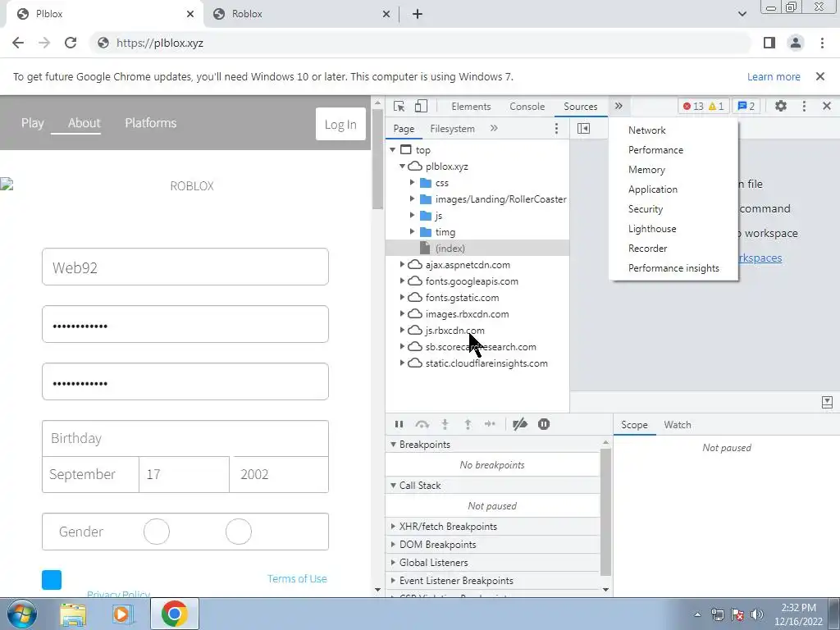The image size is (840, 630).
Task: Close the DevTools panel
Action: pyautogui.click(x=827, y=106)
